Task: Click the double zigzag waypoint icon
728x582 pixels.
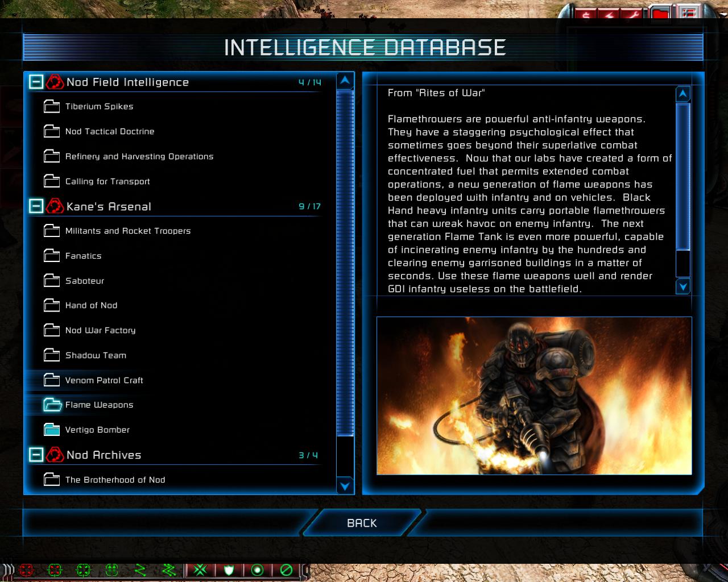Action: point(168,569)
